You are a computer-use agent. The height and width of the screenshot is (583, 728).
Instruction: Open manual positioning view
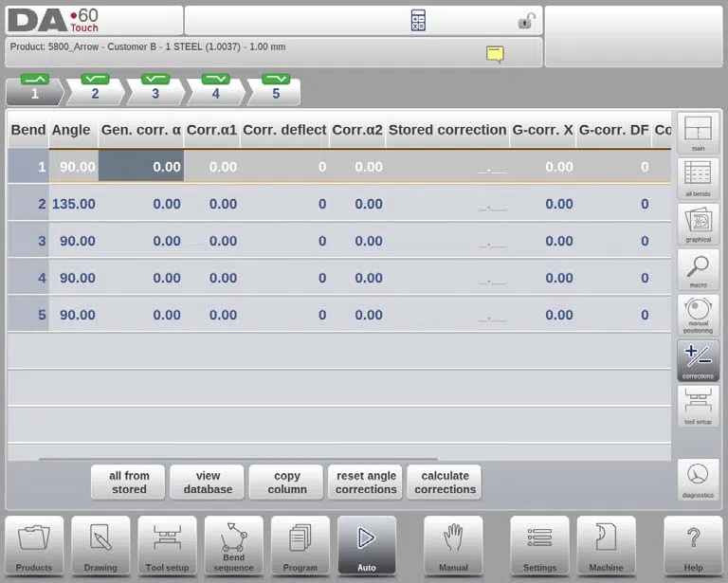698,315
